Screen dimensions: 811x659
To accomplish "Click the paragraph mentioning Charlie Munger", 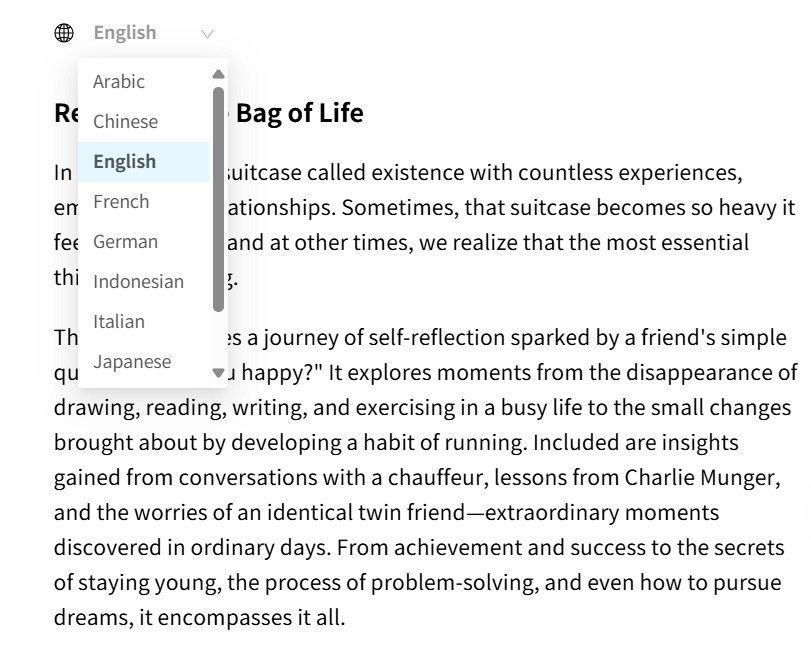I will [x=425, y=477].
